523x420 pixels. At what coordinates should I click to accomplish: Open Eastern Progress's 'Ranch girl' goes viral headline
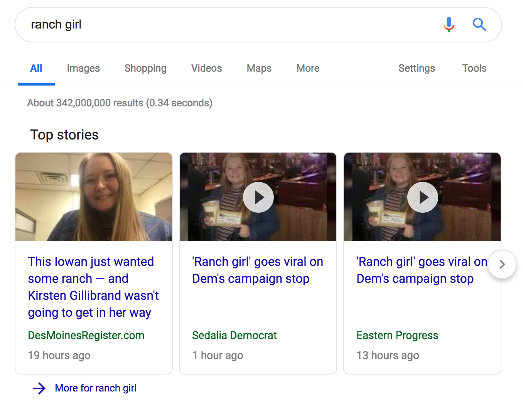tap(422, 270)
